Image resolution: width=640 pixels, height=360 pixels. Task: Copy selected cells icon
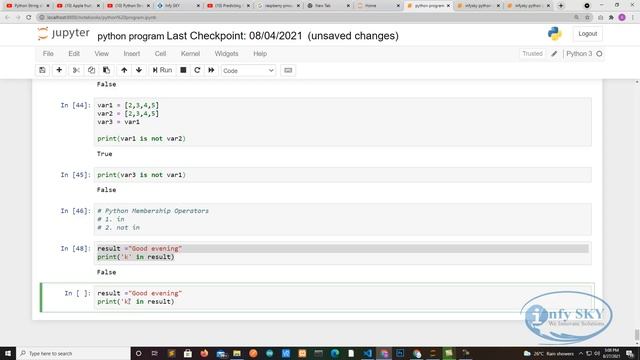[x=91, y=70]
